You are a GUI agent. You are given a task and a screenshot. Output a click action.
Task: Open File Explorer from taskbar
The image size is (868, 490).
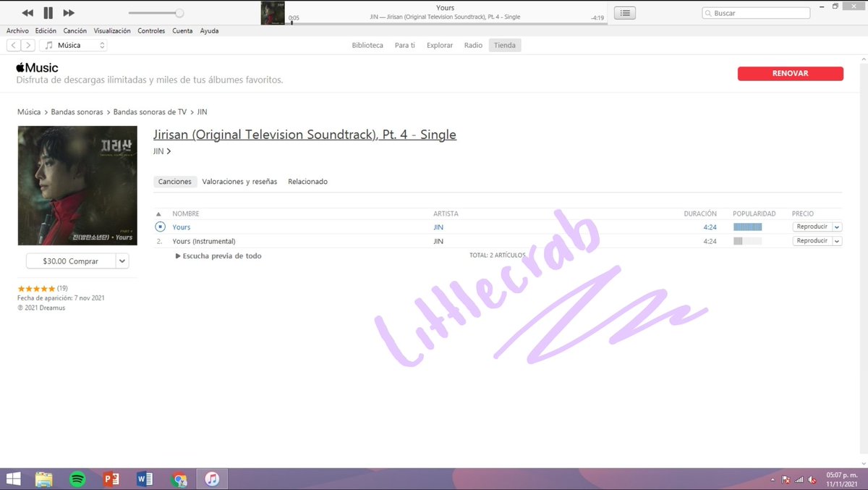pos(44,479)
